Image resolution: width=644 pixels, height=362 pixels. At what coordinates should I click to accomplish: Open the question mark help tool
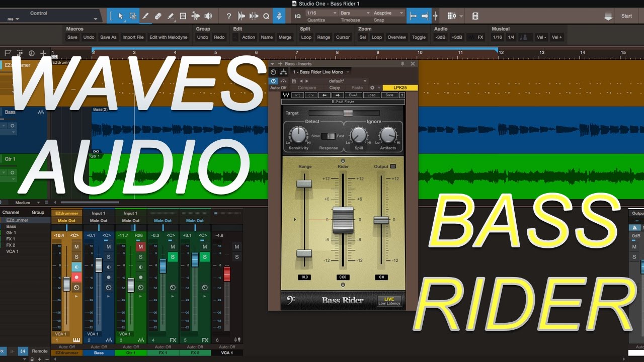click(x=229, y=16)
